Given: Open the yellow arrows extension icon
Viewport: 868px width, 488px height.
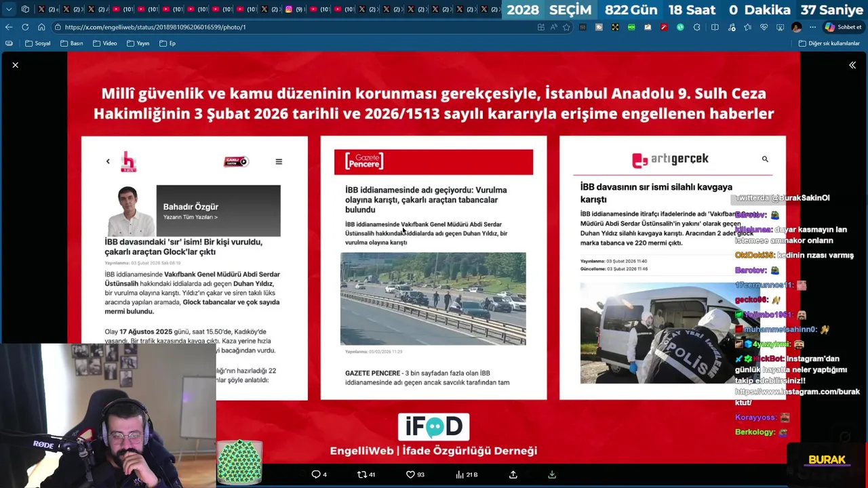Looking at the screenshot, I should click(x=615, y=27).
